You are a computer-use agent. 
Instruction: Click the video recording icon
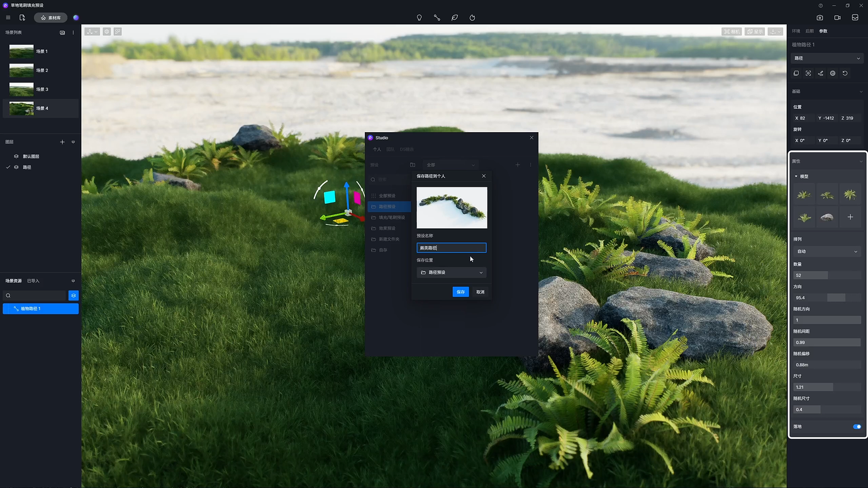[x=837, y=18]
